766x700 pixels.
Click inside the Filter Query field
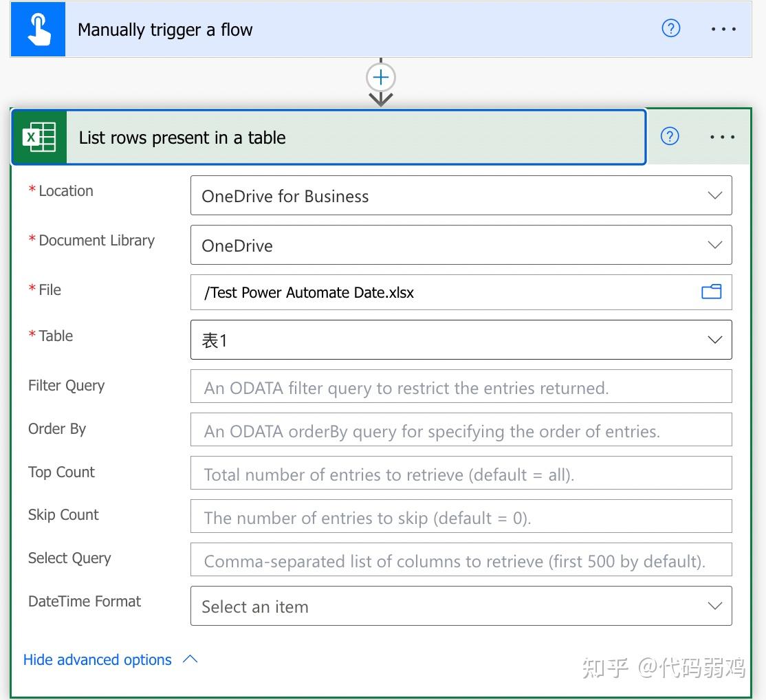tap(461, 386)
